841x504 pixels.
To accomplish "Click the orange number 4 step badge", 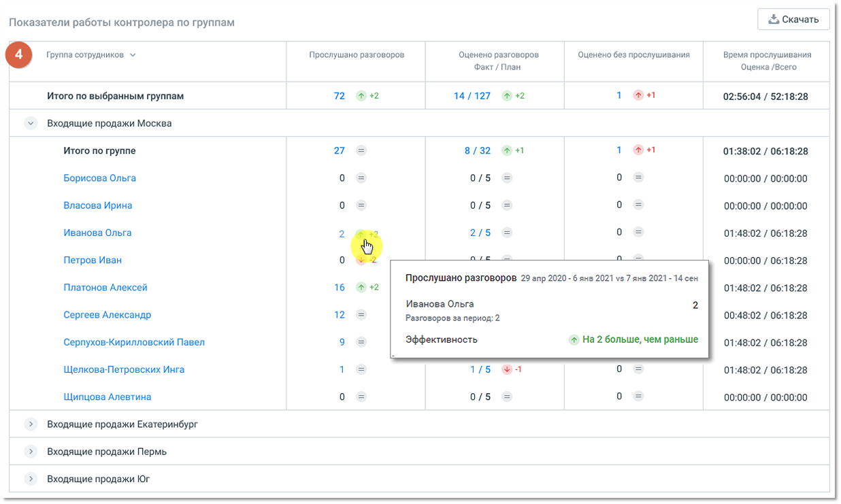I will tap(20, 55).
